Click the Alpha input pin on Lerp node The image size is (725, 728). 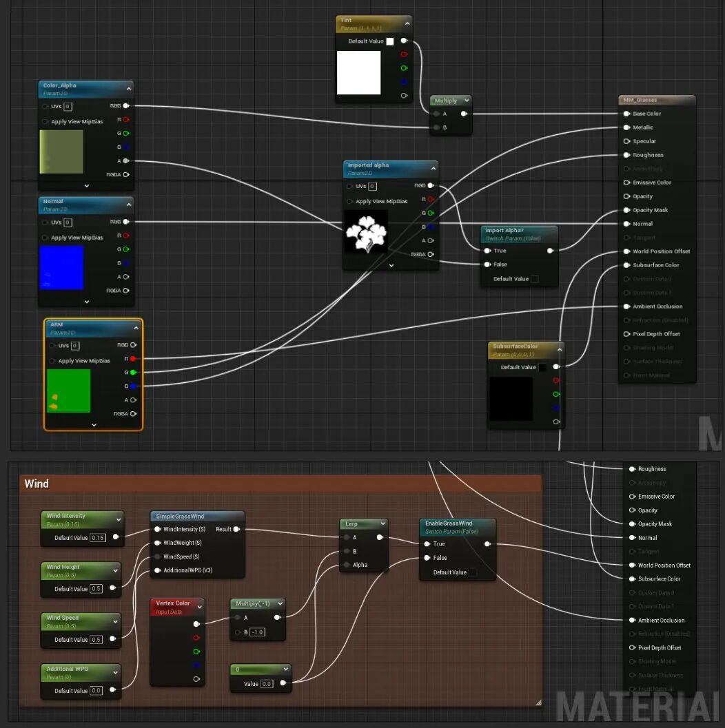[x=347, y=565]
